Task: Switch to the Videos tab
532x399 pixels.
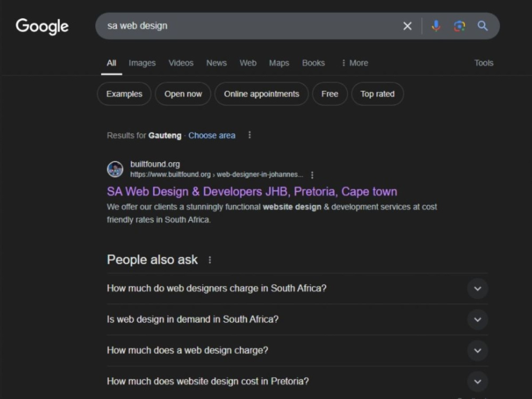Action: point(181,63)
